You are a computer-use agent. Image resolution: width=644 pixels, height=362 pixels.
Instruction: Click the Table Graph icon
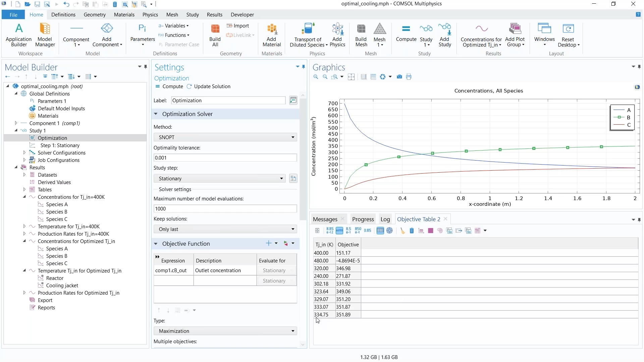click(x=421, y=231)
